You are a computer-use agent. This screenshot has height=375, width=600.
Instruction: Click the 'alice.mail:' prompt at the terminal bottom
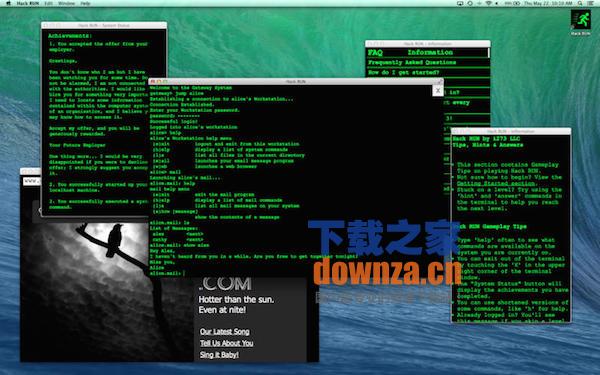[165, 274]
